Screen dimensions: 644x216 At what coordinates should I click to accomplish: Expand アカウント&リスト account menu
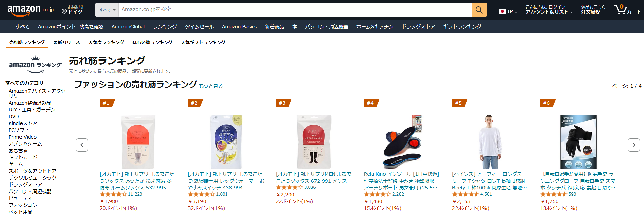click(549, 10)
